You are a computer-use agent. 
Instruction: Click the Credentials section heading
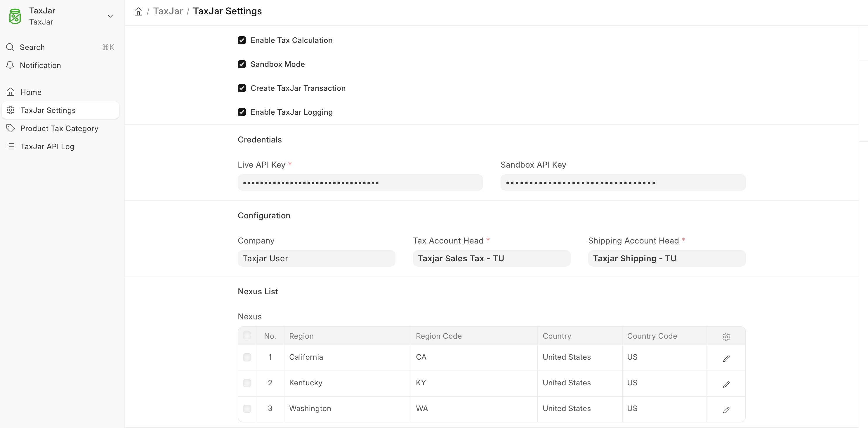click(x=260, y=140)
